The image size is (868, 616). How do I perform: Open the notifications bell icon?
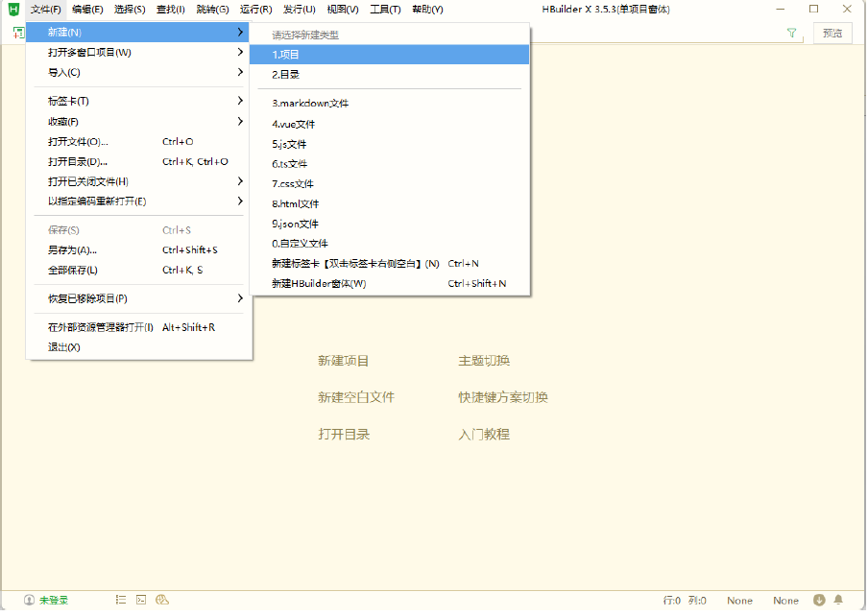(x=838, y=600)
